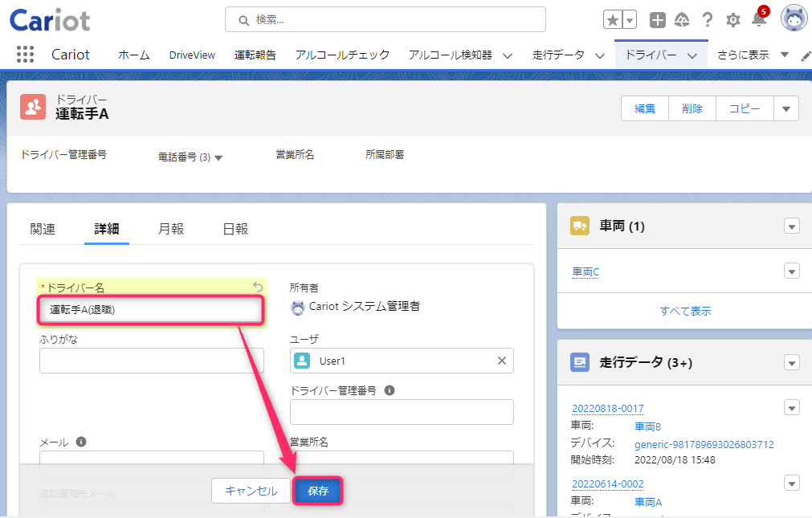This screenshot has width=812, height=518.
Task: Open 20220818-0017 row actions dropdown
Action: [792, 407]
